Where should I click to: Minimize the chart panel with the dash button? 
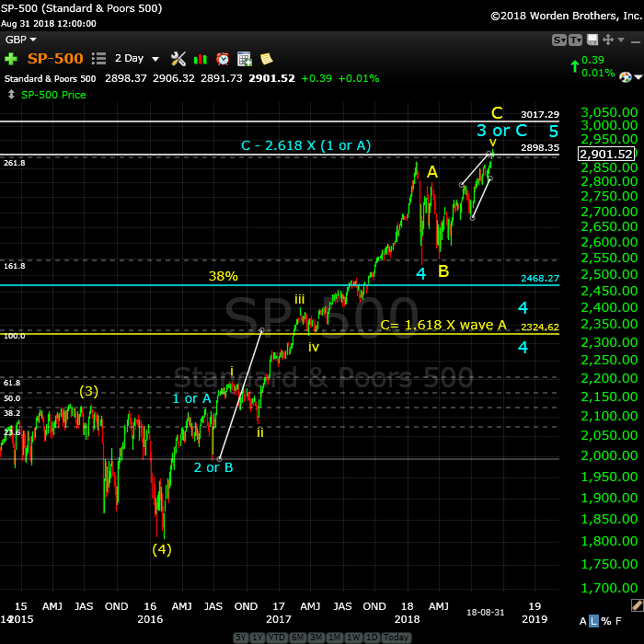tap(635, 42)
